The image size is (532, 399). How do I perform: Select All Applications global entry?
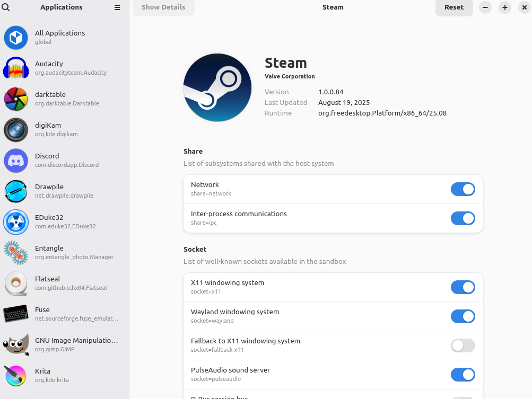click(x=59, y=37)
